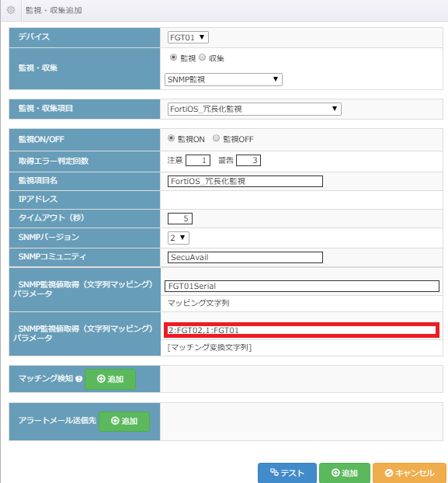
Task: Choose the 監視OFF radio option
Action: [x=216, y=138]
